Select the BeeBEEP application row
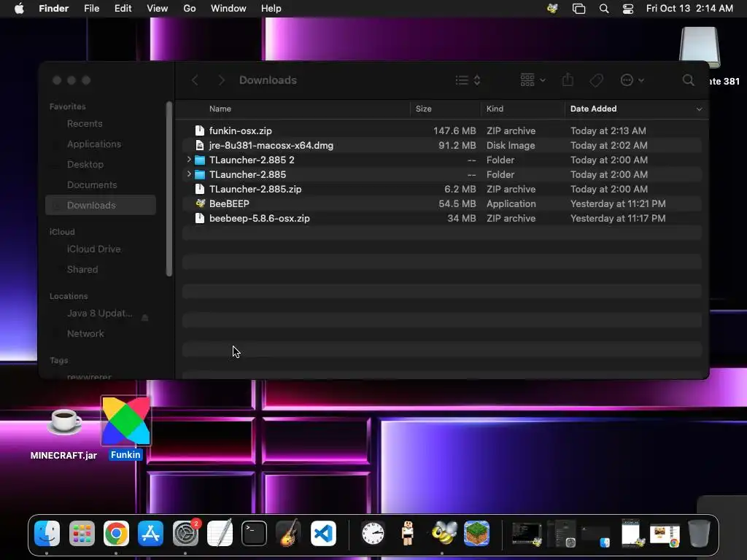This screenshot has width=747, height=560. pyautogui.click(x=441, y=204)
